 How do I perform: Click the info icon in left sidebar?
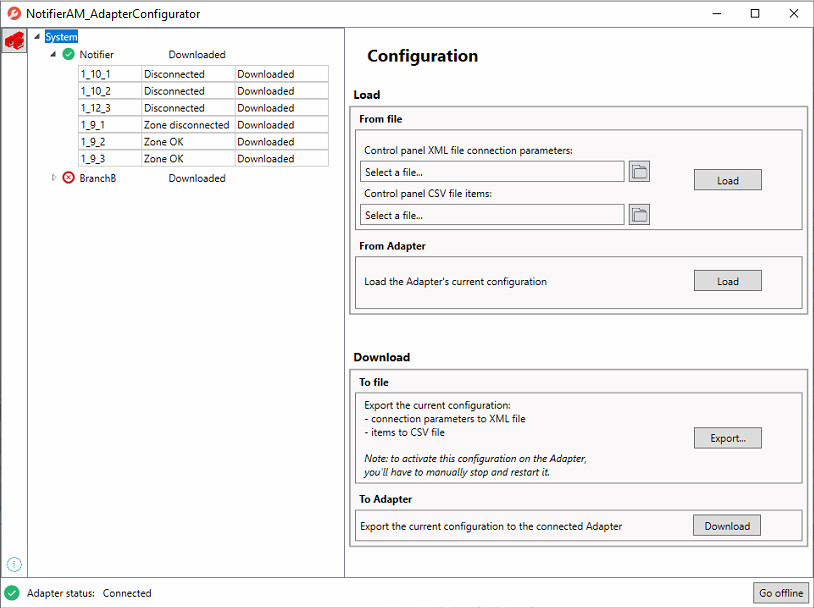pyautogui.click(x=14, y=564)
